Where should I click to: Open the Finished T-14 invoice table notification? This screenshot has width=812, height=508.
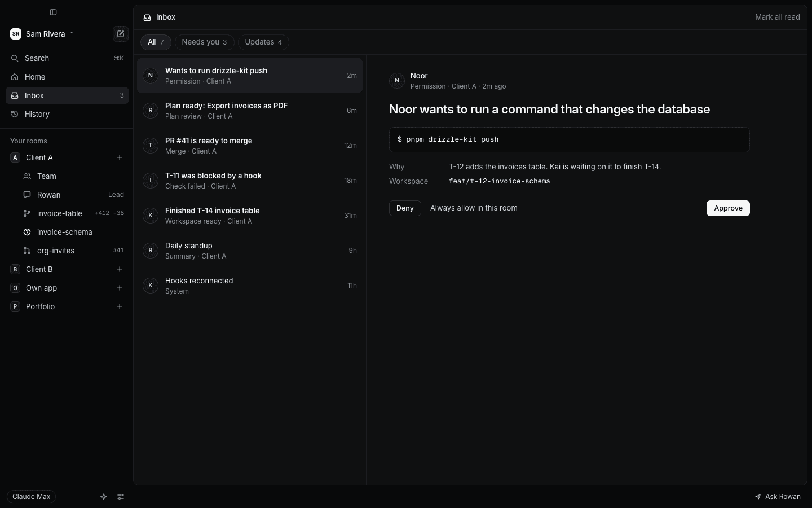click(250, 216)
